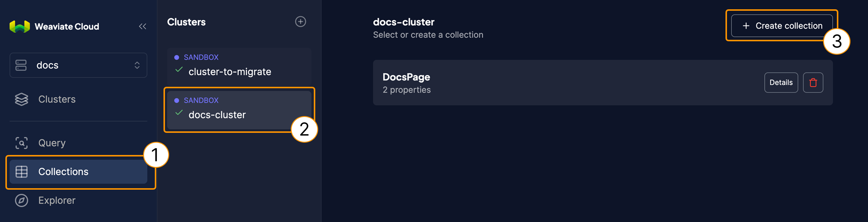Click the 'Select or create a collection' subtitle

click(428, 35)
